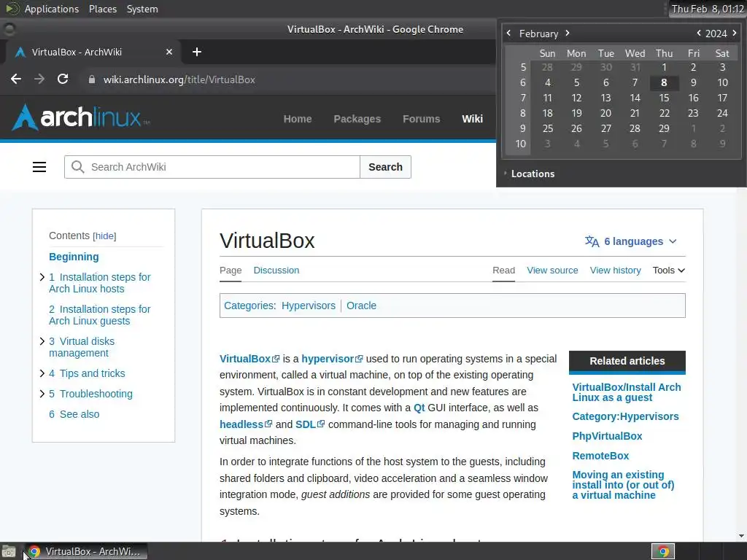747x560 pixels.
Task: Click the Arch Linux logo
Action: 81,117
